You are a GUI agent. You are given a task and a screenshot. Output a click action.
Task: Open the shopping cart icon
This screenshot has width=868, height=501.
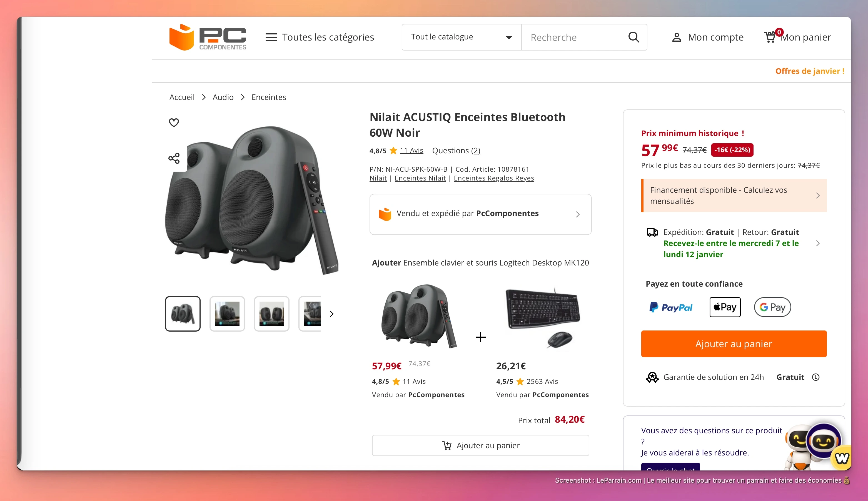click(770, 37)
